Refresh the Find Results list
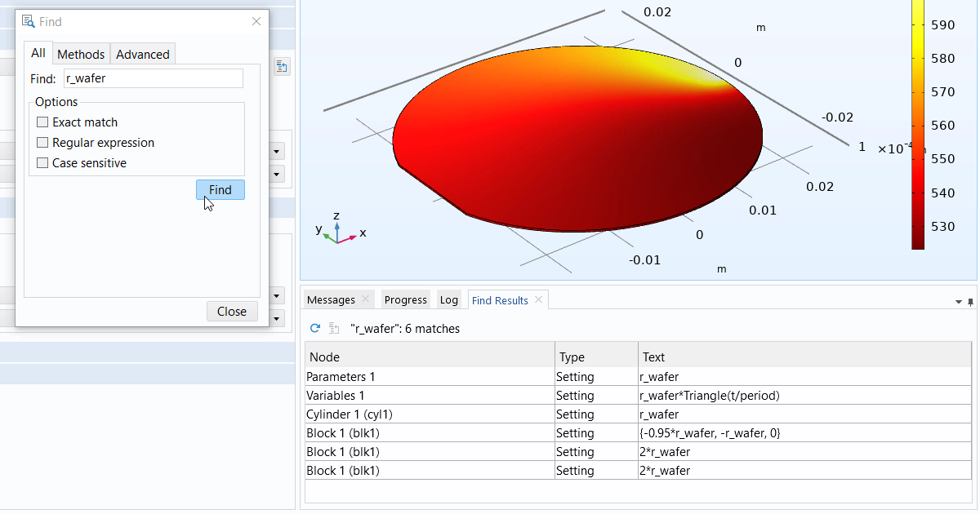Image resolution: width=980 pixels, height=514 pixels. point(314,329)
